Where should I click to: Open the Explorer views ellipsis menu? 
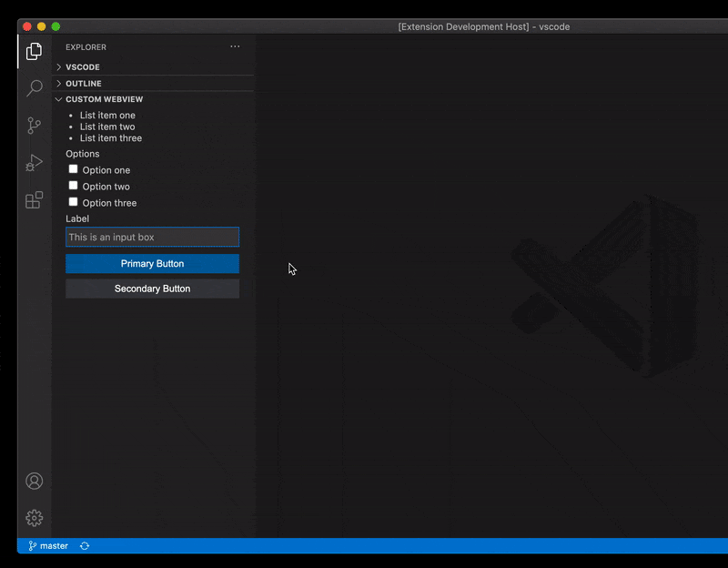pyautogui.click(x=235, y=46)
